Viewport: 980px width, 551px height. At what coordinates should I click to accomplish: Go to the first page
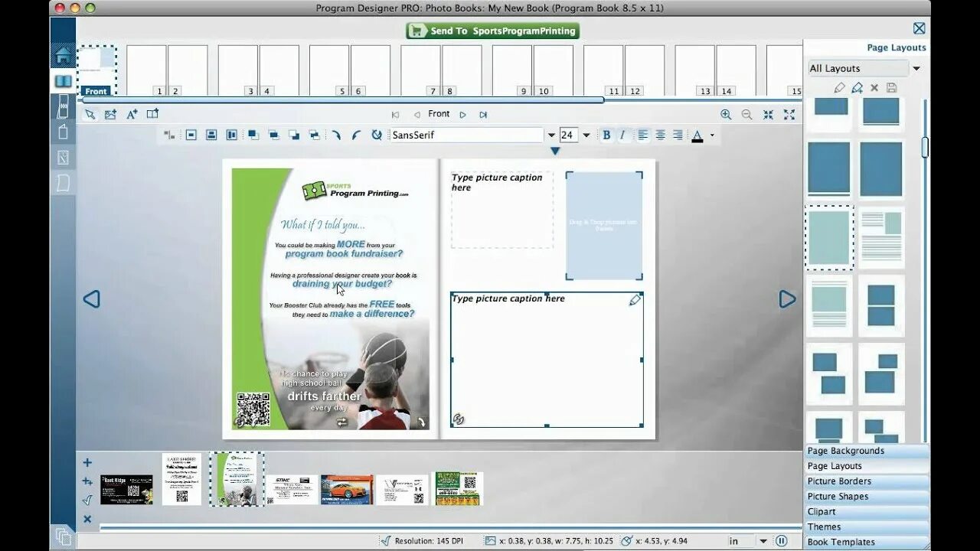point(395,115)
